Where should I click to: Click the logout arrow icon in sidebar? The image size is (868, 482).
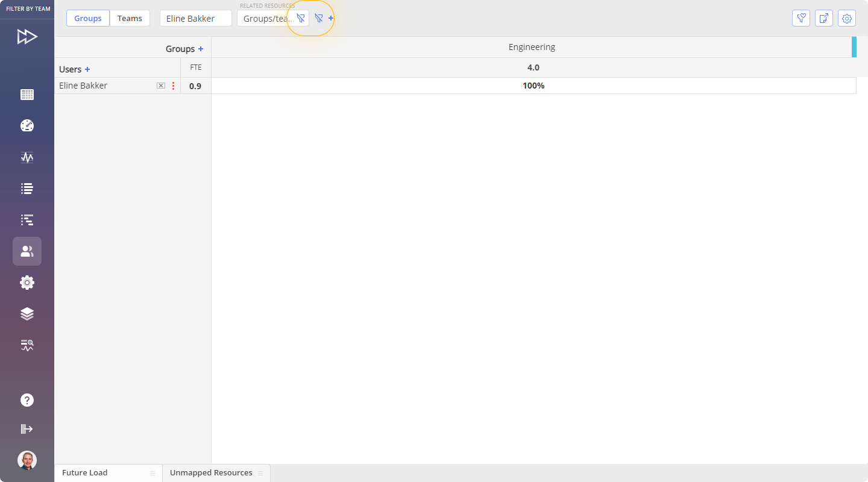coord(27,429)
